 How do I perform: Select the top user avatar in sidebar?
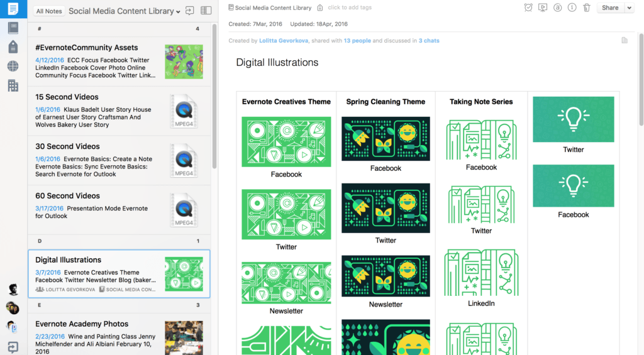coord(13,289)
